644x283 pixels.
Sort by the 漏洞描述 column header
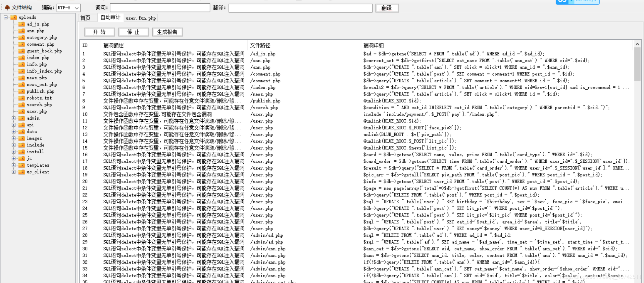click(174, 45)
